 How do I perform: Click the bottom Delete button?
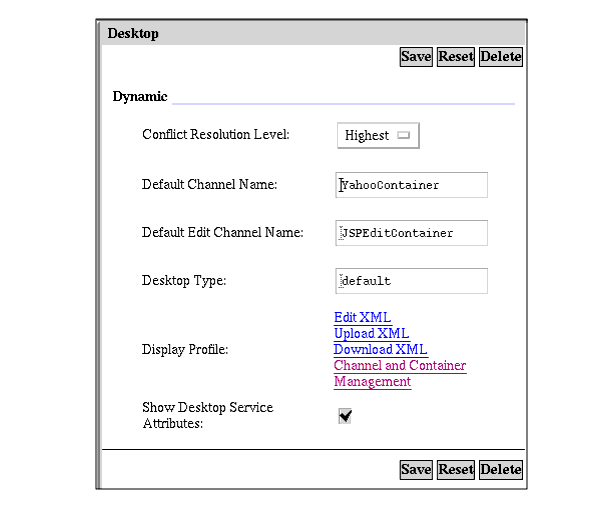coord(501,470)
